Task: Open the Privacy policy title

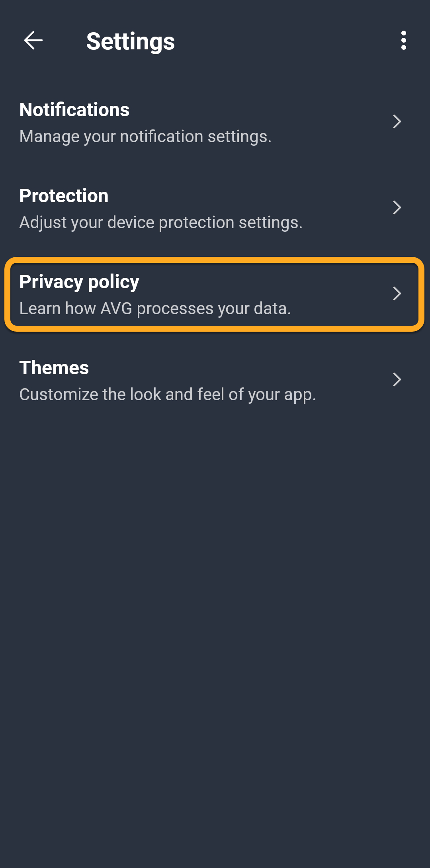Action: (79, 282)
